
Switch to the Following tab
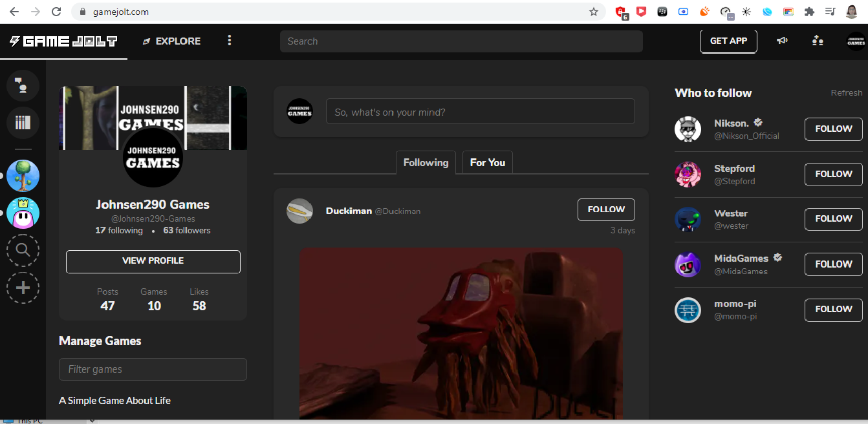[426, 163]
